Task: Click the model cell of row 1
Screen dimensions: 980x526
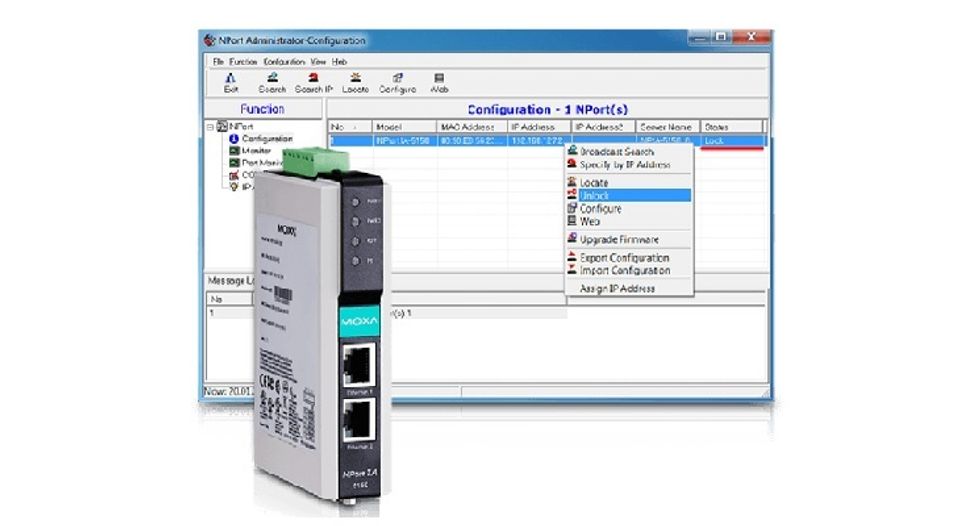Action: (404, 141)
